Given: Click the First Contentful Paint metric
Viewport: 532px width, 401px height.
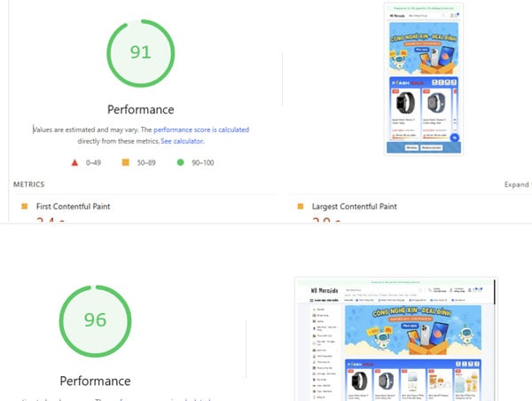Looking at the screenshot, I should coord(73,207).
